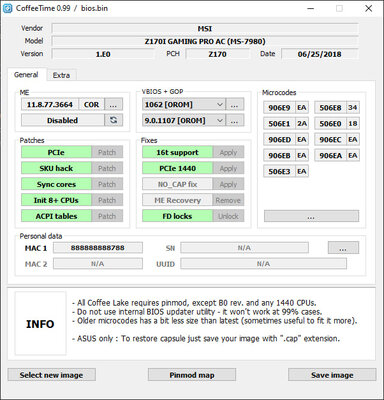Select the FD locks status label
Screen dimensions: 384x400
point(177,216)
